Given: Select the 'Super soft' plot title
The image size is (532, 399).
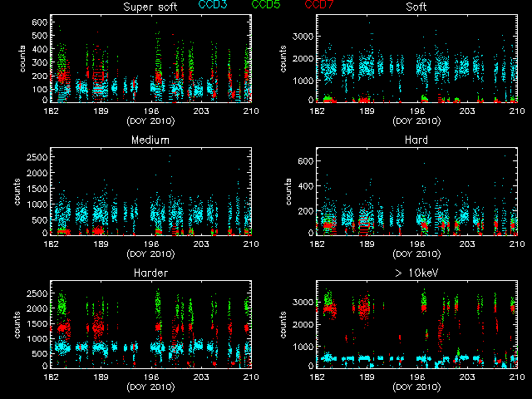Looking at the screenshot, I should (x=150, y=7).
